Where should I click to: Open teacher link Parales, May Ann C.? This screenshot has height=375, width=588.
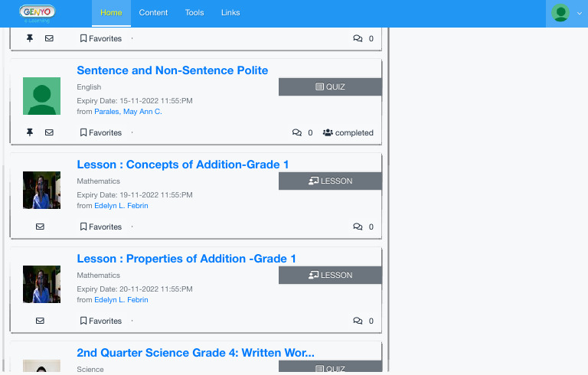(x=128, y=112)
